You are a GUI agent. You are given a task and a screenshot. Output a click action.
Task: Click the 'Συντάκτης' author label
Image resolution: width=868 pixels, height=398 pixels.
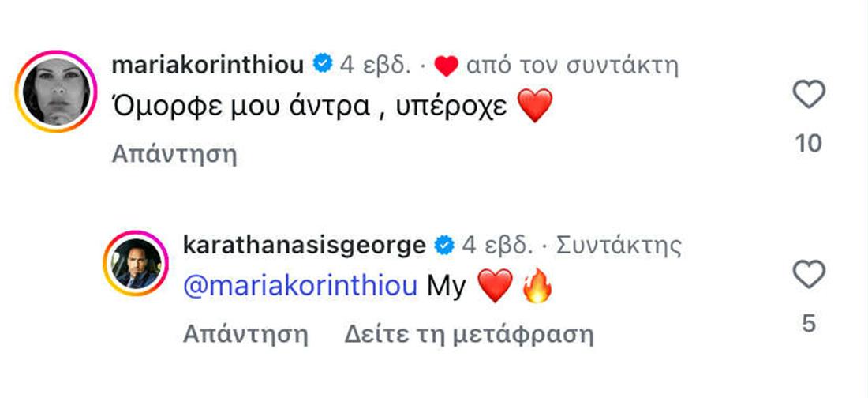[x=618, y=245]
